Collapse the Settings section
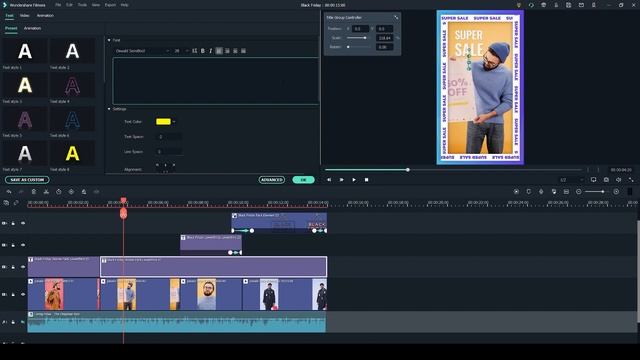The image size is (640, 360). tap(109, 109)
